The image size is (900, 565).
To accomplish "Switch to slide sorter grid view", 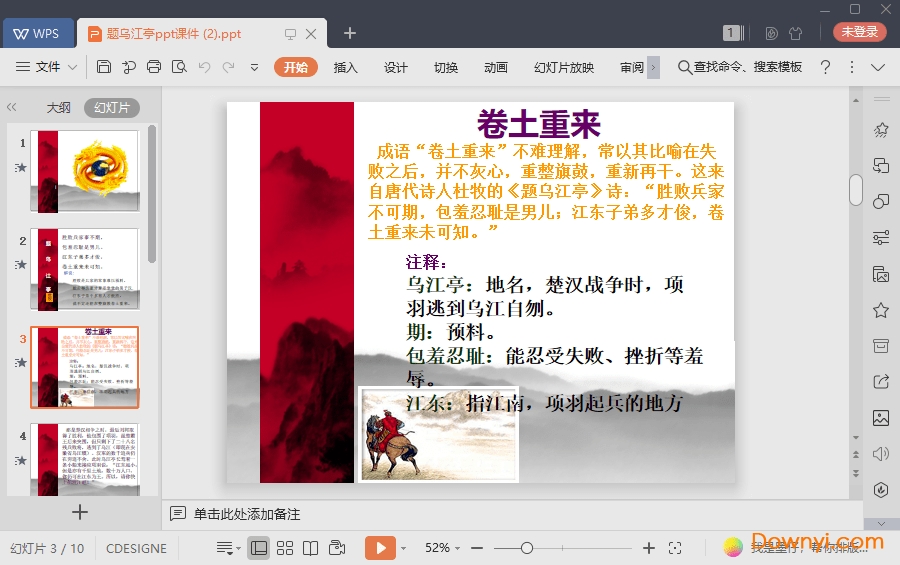I will pos(285,548).
